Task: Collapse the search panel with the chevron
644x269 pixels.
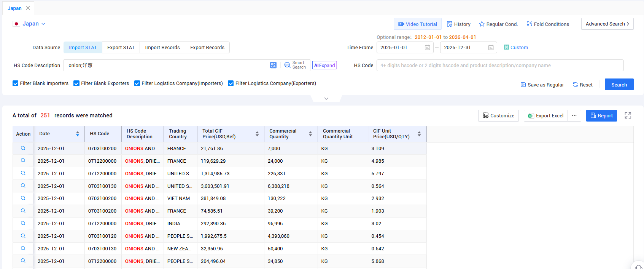Action: coord(326,98)
